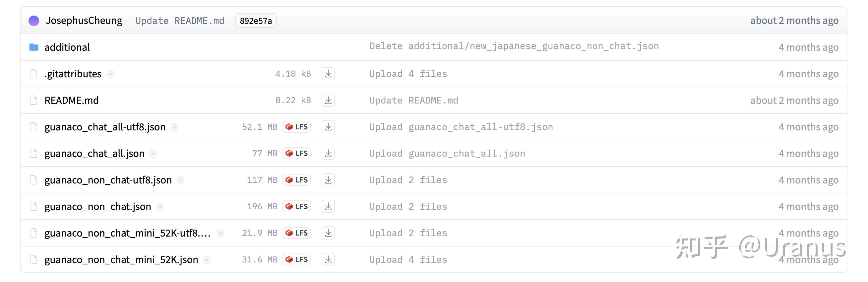Download the .gitattributes file
Viewport: 868px width, 282px height.
pos(328,74)
